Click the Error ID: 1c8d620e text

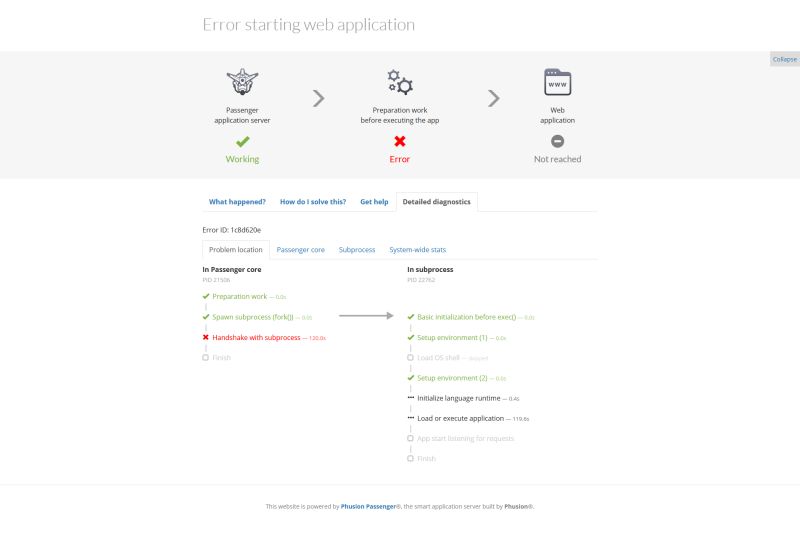[232, 230]
